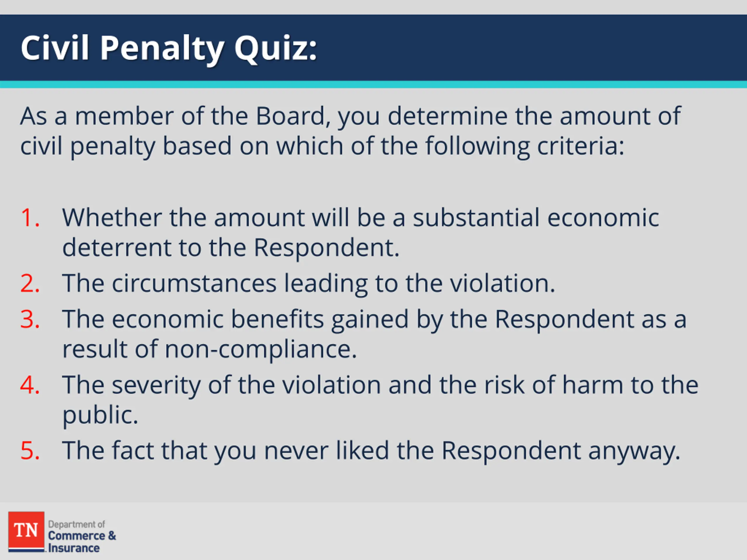747x560 pixels.
Task: Select answer 4 about severity of the violation
Action: coord(380,399)
